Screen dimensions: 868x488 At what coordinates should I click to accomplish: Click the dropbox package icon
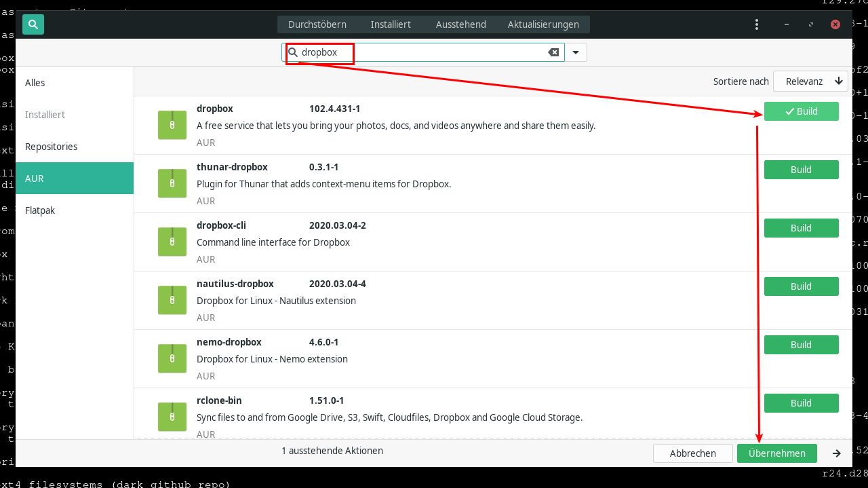click(172, 125)
